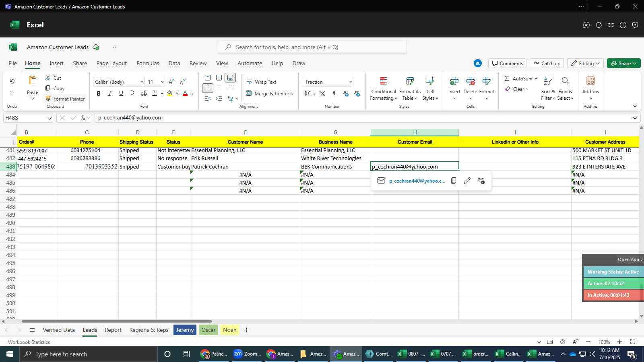Click the Redo icon

[x=12, y=93]
